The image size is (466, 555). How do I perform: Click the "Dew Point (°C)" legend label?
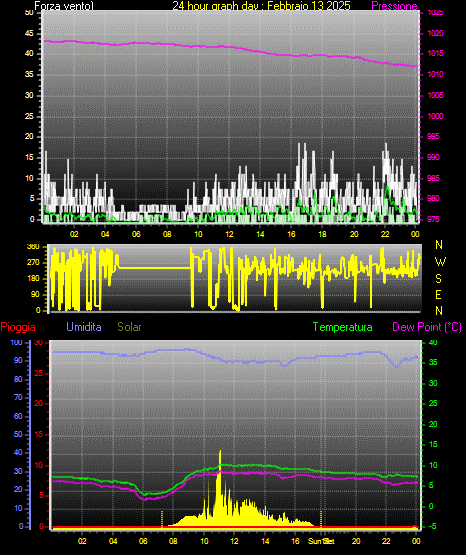[x=427, y=327]
